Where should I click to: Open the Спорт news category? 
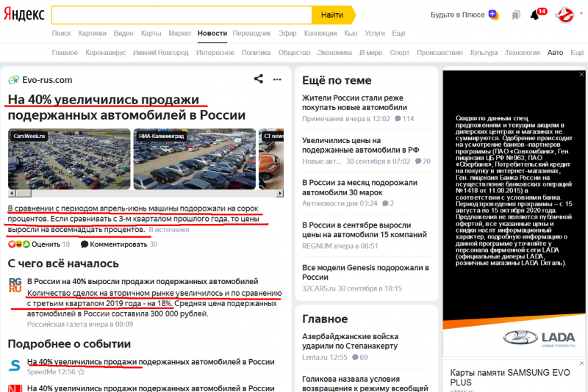coord(399,53)
